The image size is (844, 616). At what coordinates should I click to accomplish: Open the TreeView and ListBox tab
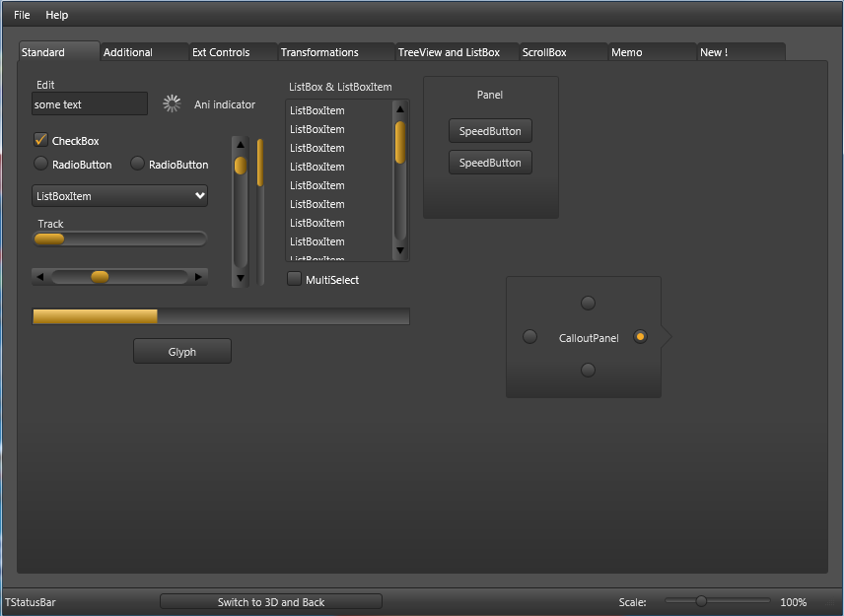(x=449, y=52)
